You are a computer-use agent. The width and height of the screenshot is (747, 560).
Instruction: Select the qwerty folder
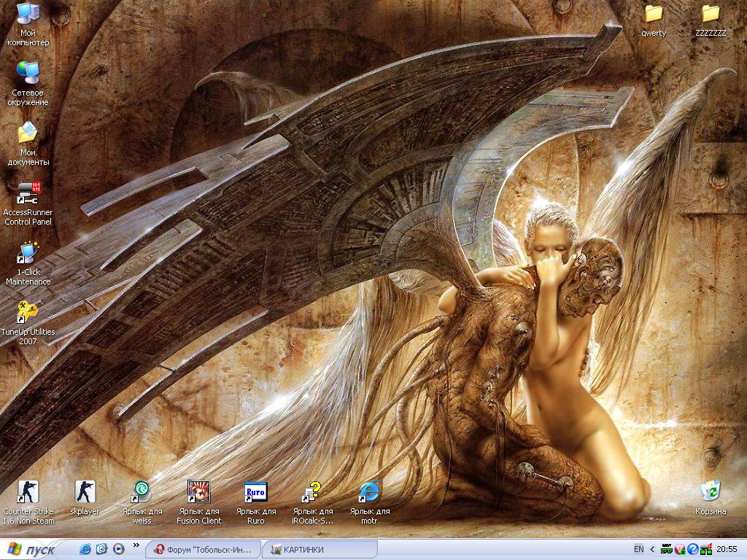coord(654,20)
